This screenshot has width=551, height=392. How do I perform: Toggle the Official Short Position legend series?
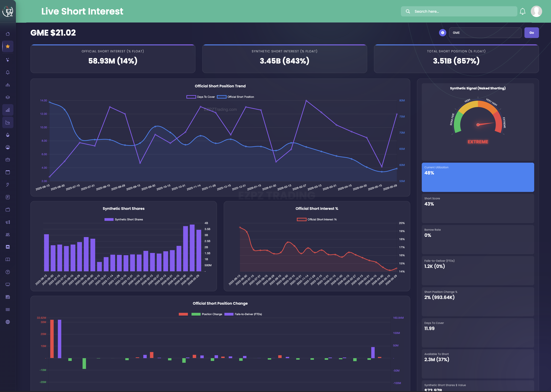(235, 97)
